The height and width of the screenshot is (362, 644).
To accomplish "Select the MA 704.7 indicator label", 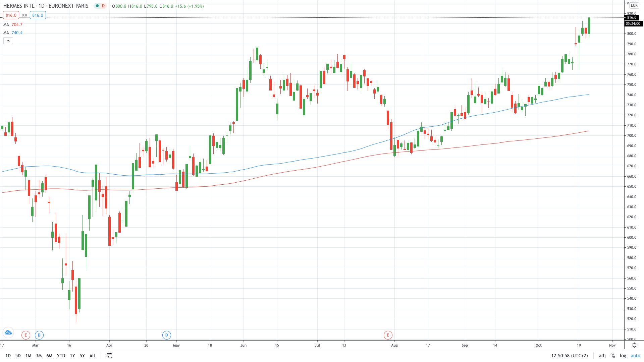I will (13, 25).
